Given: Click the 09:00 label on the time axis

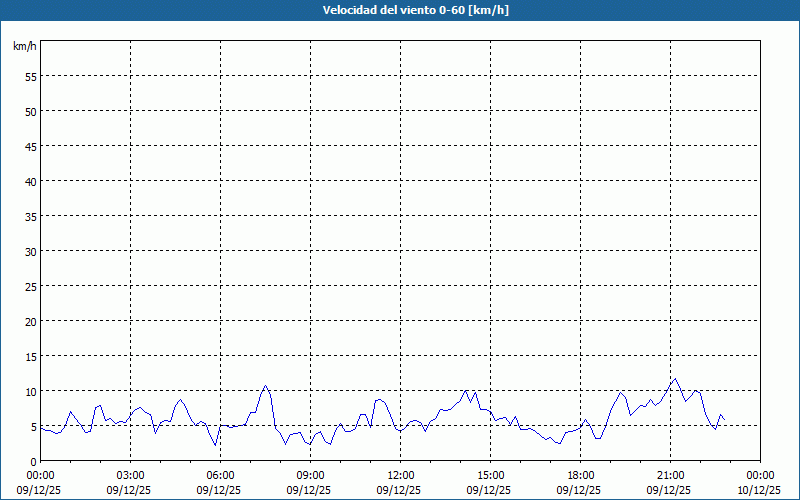Looking at the screenshot, I should click(x=310, y=475).
